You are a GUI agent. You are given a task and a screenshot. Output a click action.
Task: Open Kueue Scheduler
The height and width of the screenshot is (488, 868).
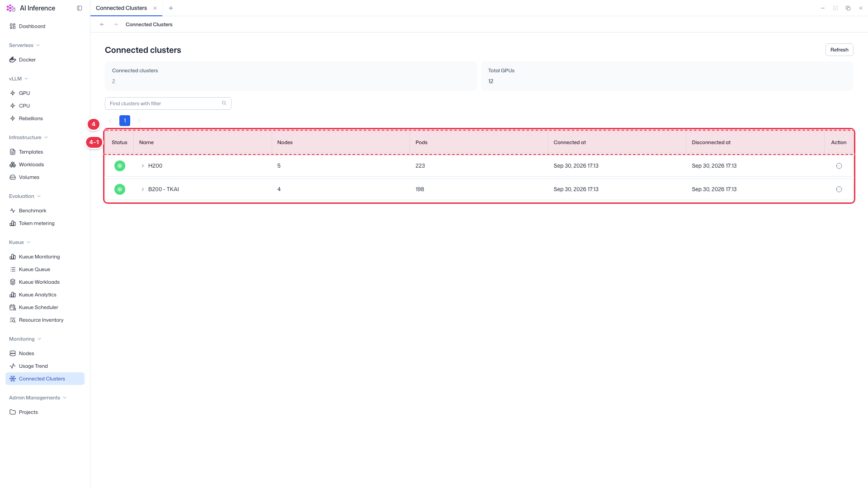click(45, 307)
